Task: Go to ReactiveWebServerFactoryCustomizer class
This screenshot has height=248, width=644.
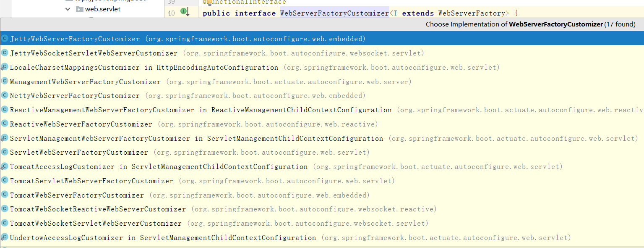Action: pyautogui.click(x=81, y=124)
